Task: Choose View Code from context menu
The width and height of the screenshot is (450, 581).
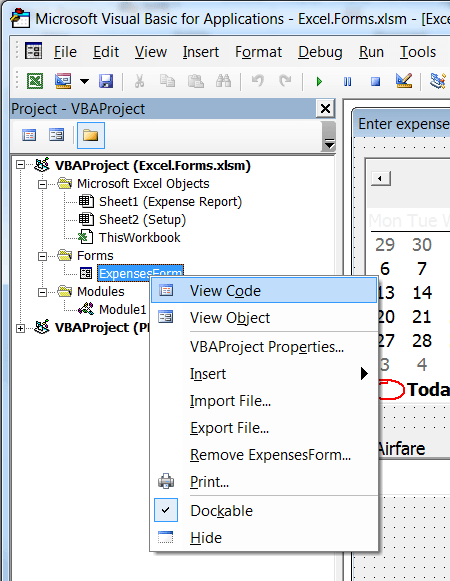Action: [264, 291]
